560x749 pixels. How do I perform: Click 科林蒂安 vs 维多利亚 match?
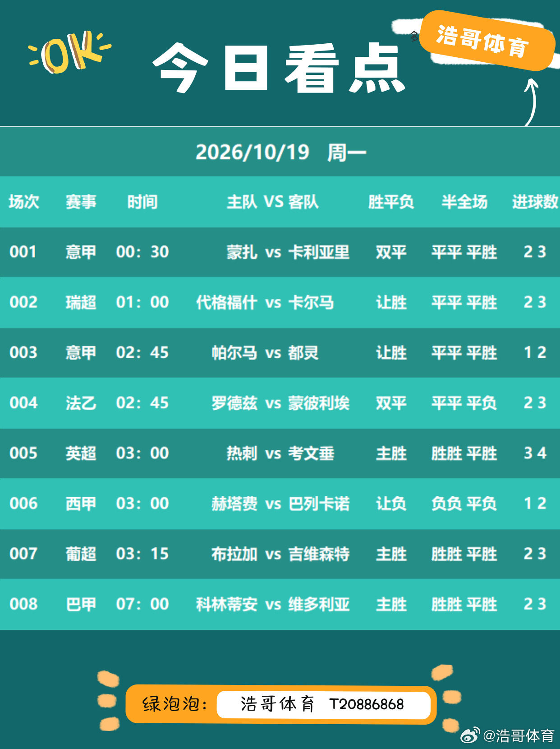tap(273, 604)
